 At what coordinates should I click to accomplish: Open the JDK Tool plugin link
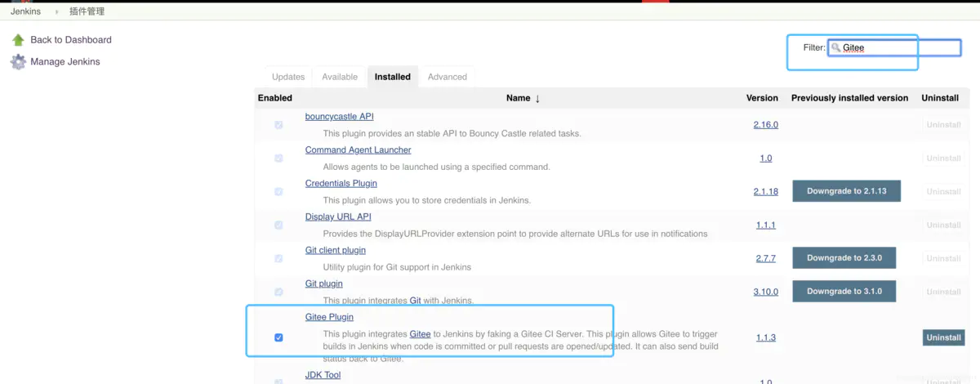click(x=323, y=375)
